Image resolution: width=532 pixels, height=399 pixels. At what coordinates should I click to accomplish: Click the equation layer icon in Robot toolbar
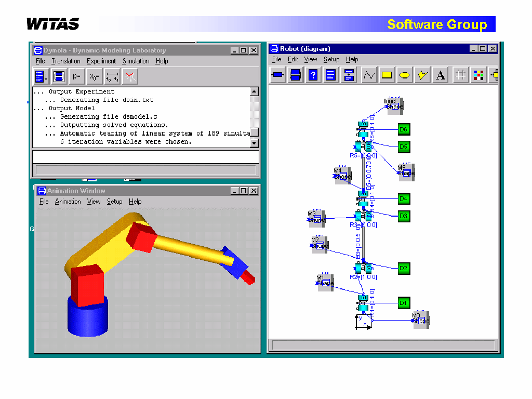click(x=349, y=75)
